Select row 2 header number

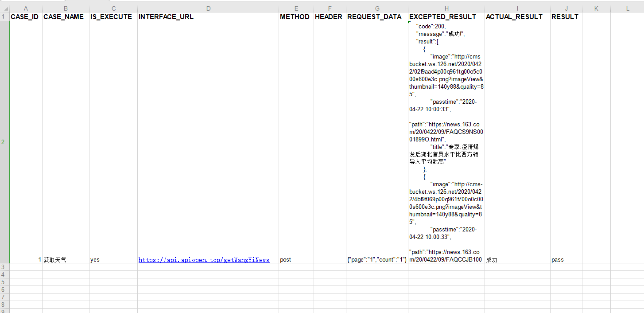point(4,142)
